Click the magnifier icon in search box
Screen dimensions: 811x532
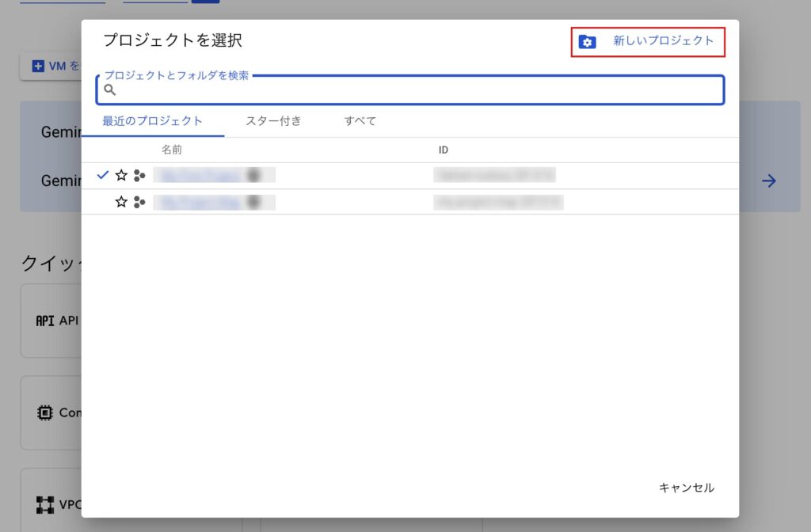109,90
